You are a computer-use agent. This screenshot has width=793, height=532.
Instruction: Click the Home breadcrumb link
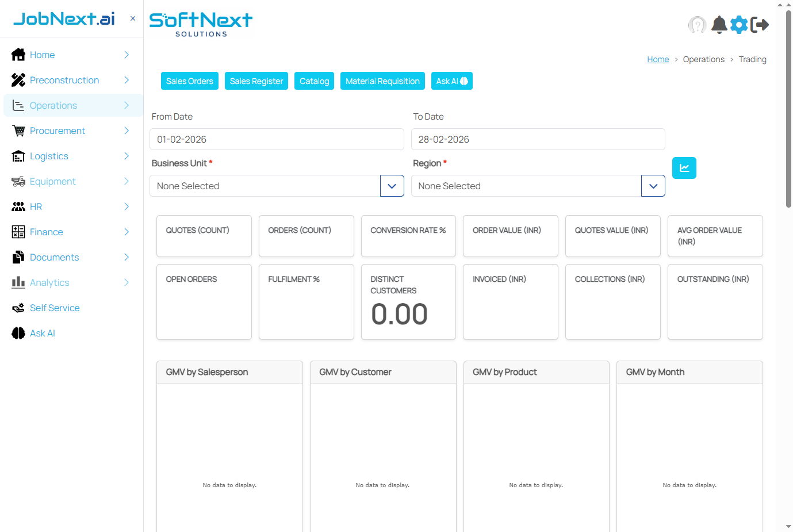pos(658,59)
